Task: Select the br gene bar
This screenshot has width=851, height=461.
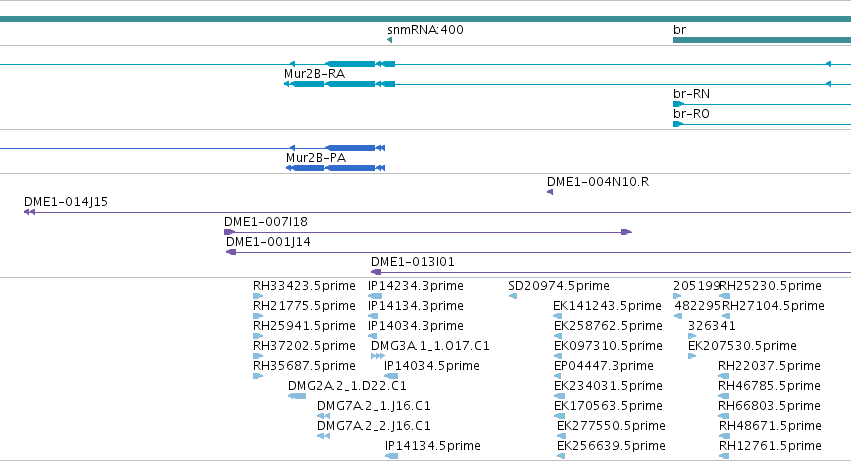Action: [x=762, y=40]
